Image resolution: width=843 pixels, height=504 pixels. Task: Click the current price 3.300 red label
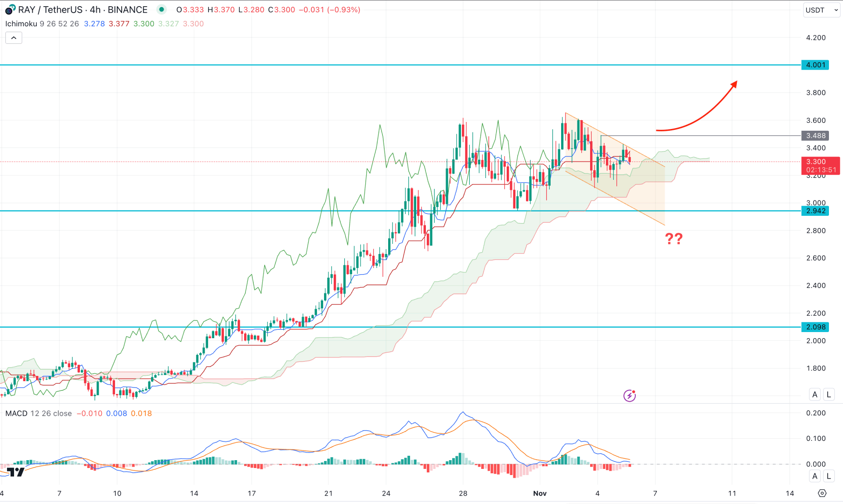pos(821,166)
